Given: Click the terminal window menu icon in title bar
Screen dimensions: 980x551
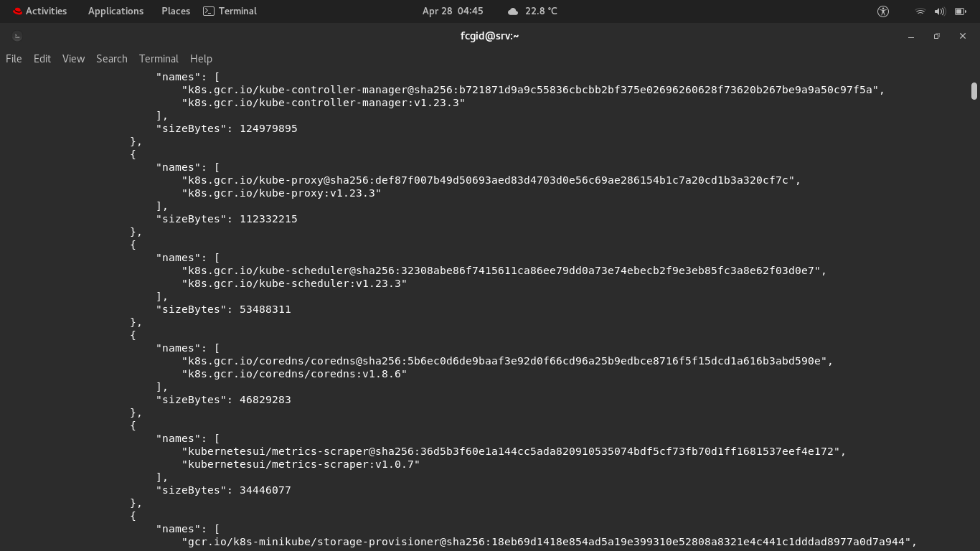Looking at the screenshot, I should pyautogui.click(x=17, y=36).
